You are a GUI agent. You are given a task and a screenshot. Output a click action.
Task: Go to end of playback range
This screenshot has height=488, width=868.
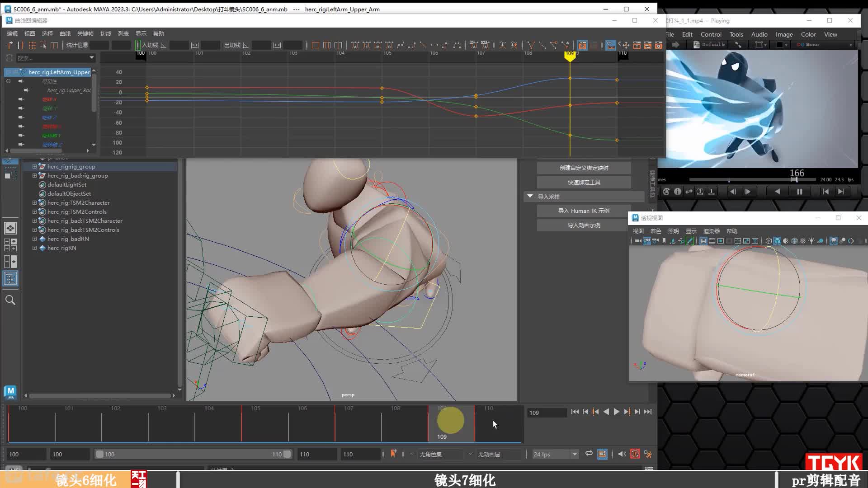648,412
